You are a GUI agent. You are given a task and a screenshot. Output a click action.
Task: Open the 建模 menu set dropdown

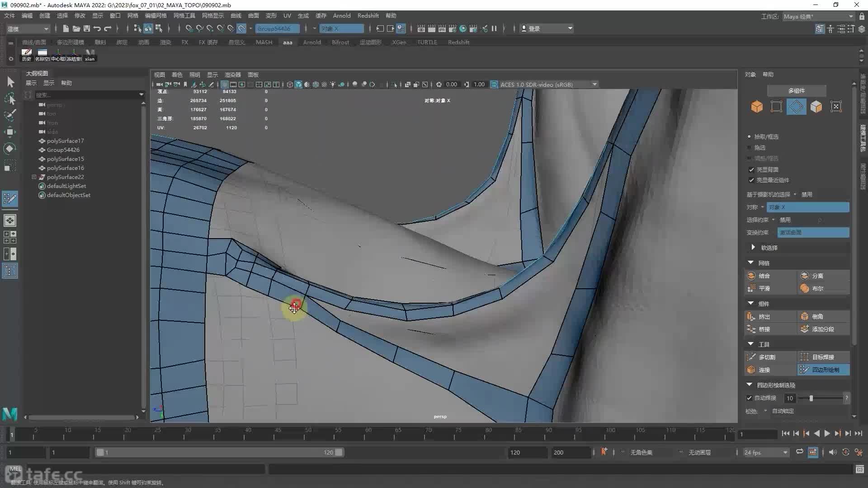28,28
